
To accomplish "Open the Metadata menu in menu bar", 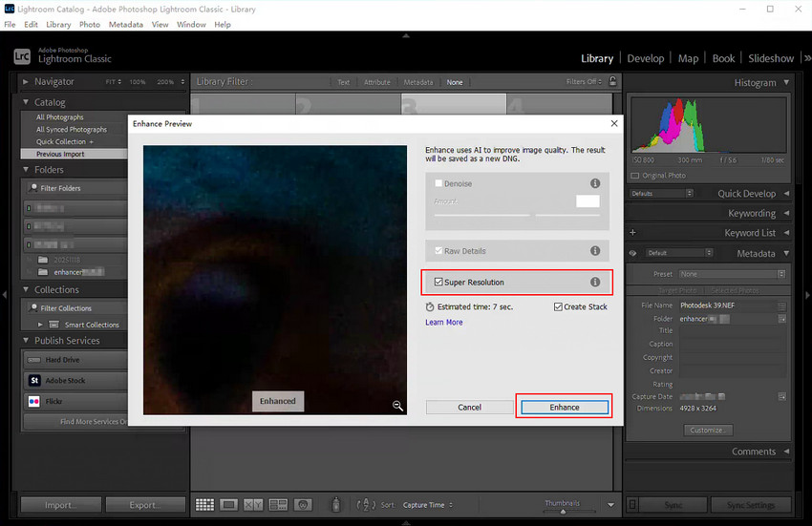I will [x=126, y=24].
